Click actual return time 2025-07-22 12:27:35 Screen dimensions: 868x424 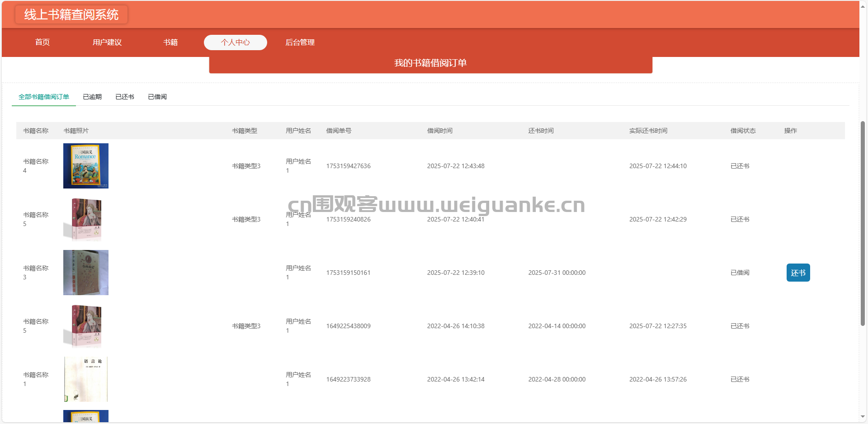pos(658,326)
